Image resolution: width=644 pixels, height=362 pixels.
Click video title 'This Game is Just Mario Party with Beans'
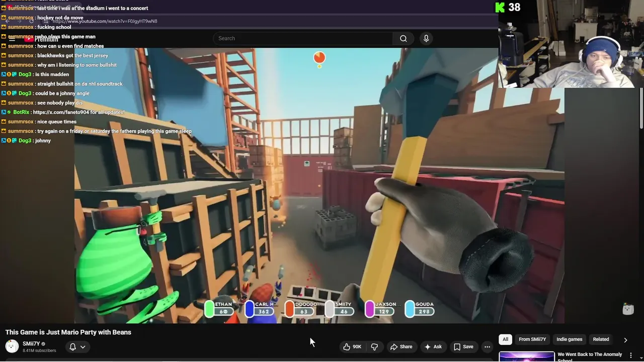point(68,332)
